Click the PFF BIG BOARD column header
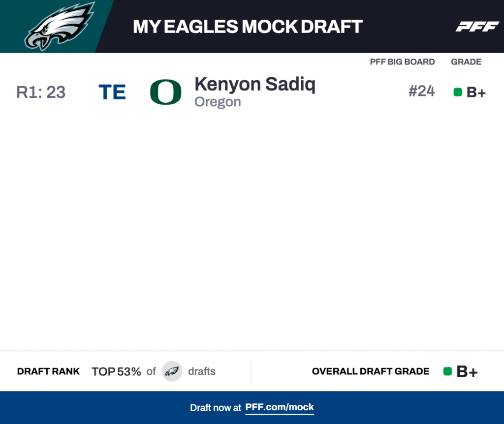504x424 pixels. tap(402, 62)
